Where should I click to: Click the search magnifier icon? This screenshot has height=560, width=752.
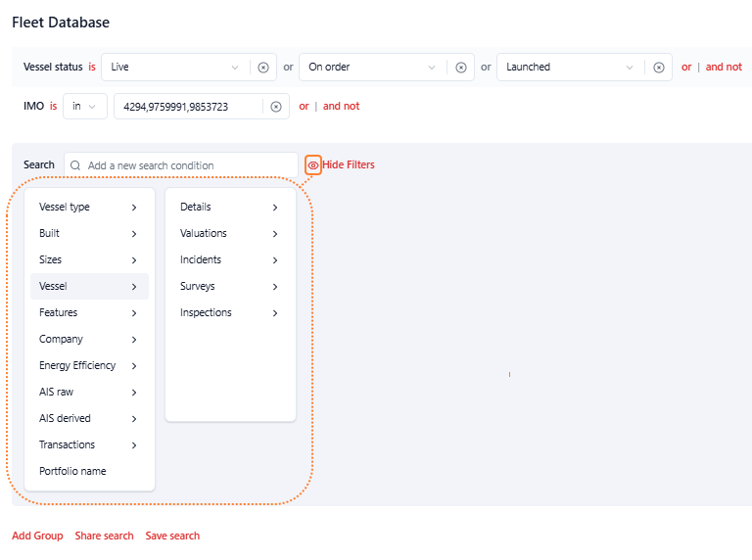coord(75,165)
